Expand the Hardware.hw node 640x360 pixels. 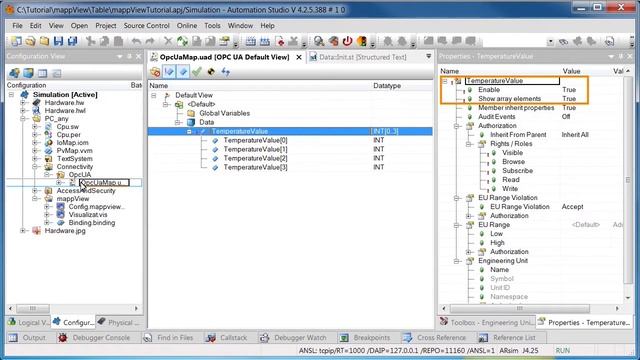point(23,102)
